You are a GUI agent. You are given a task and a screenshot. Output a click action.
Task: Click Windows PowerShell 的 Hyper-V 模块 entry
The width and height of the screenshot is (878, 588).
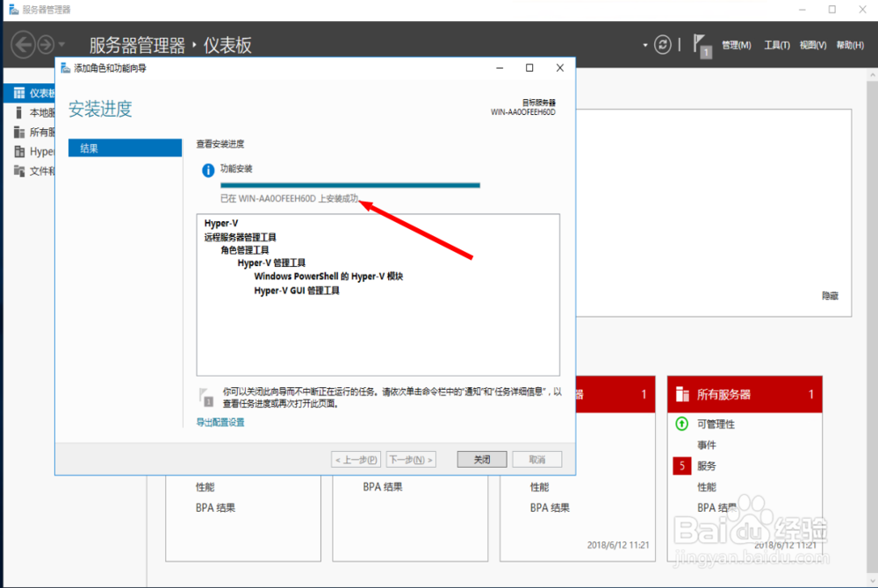328,276
